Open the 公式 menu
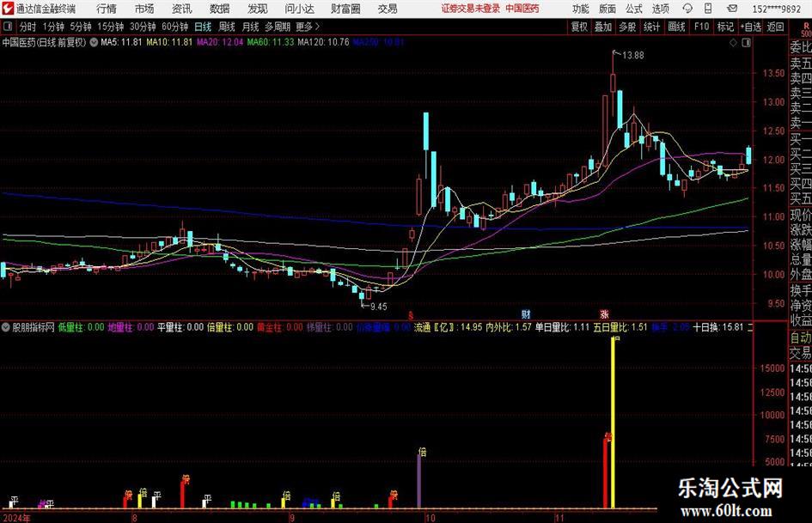 (634, 9)
